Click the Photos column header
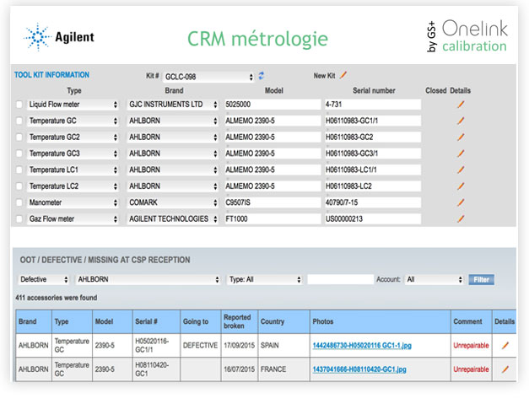 [x=381, y=322]
